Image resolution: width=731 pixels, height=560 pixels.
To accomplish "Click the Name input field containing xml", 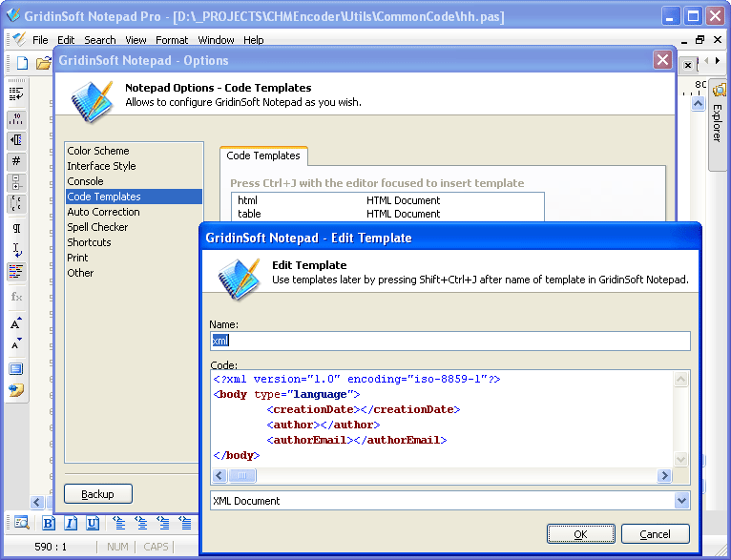I will 449,341.
